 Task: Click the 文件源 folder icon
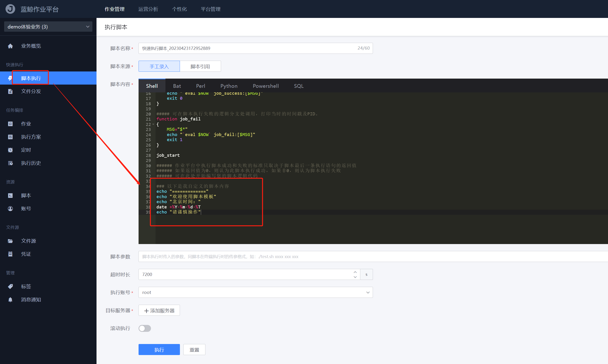[x=10, y=241]
